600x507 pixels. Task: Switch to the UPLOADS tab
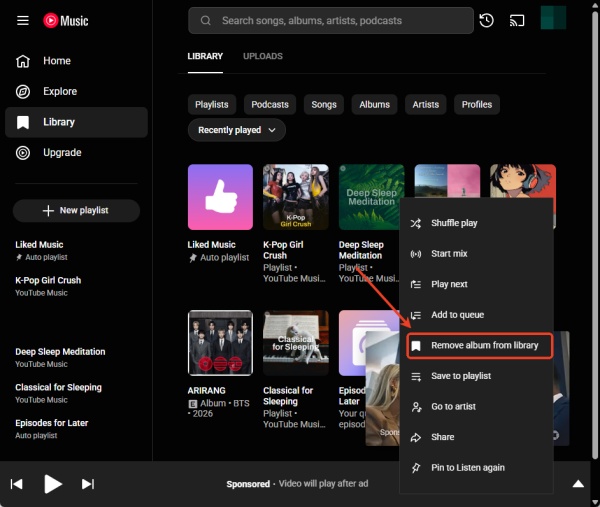pyautogui.click(x=263, y=56)
